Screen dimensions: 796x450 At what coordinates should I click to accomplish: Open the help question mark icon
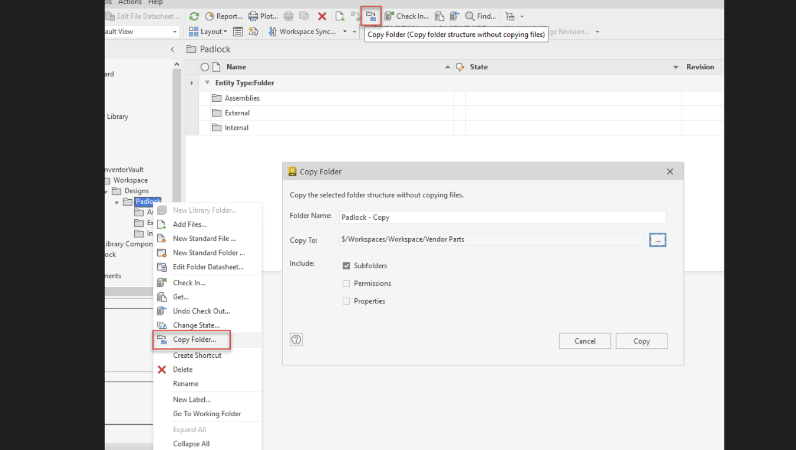click(x=296, y=340)
